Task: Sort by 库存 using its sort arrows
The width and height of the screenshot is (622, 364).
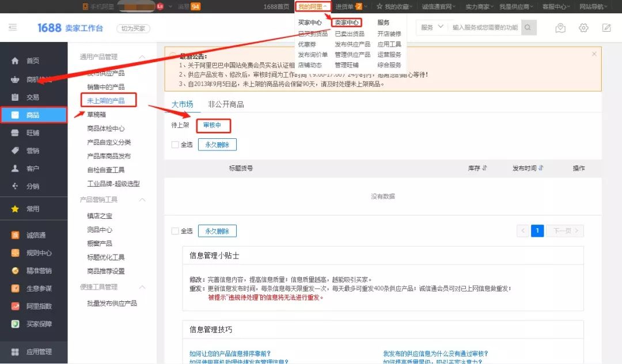Action: pos(485,168)
